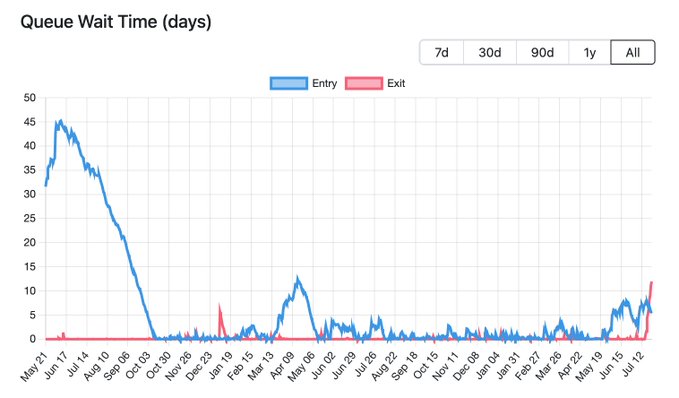This screenshot has height=398, width=679.
Task: Click the Queue Wait Time title
Action: [x=116, y=22]
